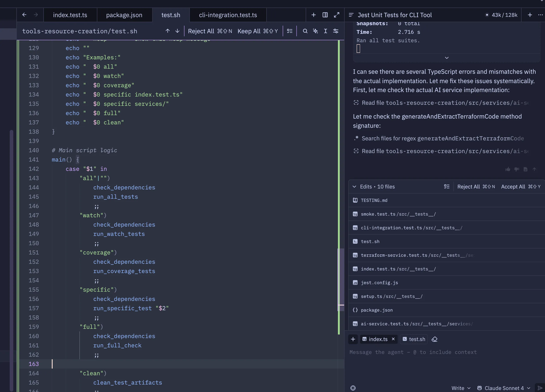Send the message with the send arrow

pos(540,388)
